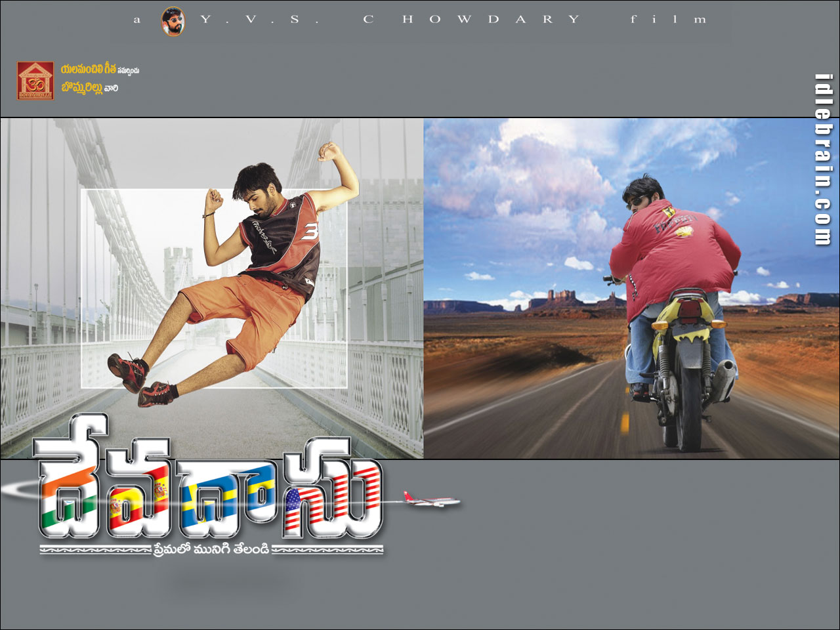
Task: Open the motorcycle rider highway photo
Action: 631,288
